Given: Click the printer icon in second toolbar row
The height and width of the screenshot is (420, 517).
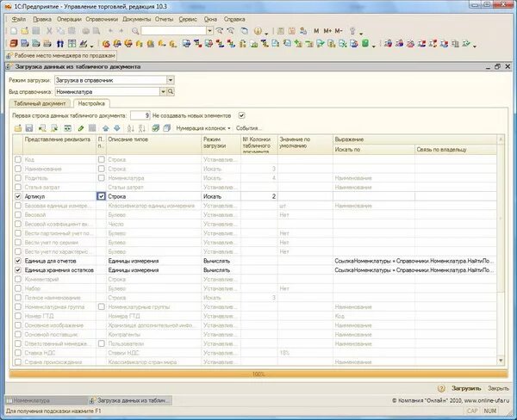Looking at the screenshot, I should tap(47, 44).
